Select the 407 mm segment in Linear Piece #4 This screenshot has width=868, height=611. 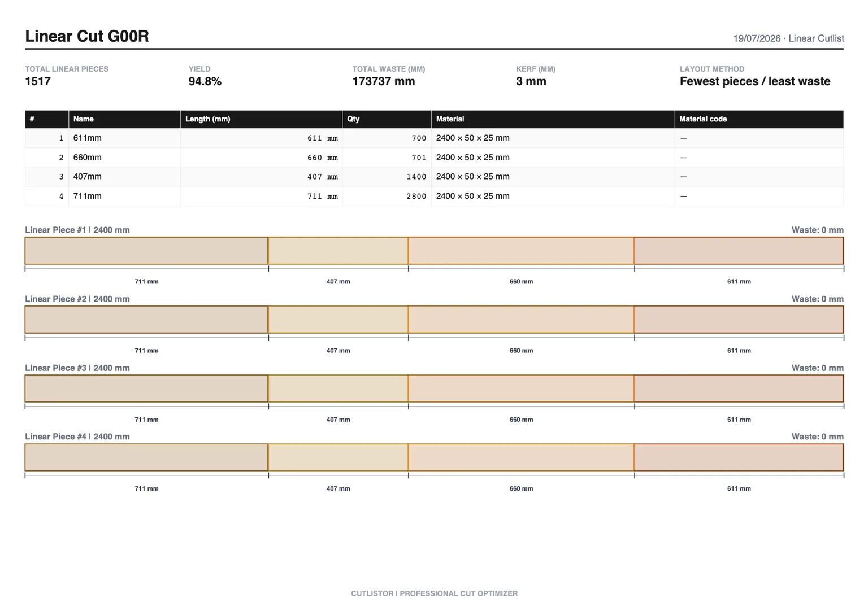(338, 457)
